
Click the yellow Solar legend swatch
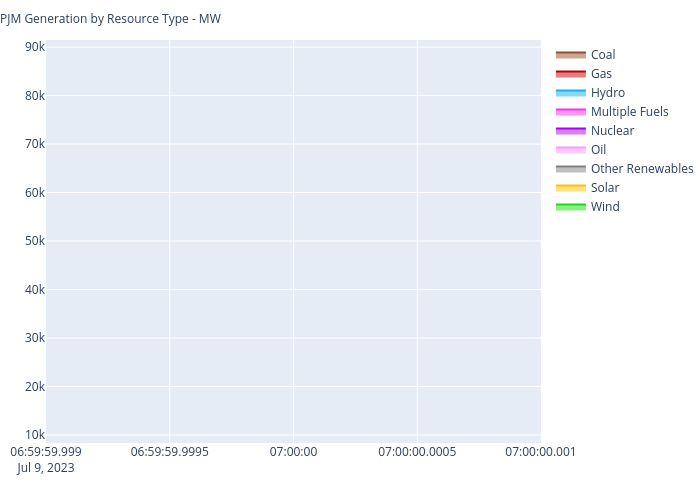click(x=570, y=188)
